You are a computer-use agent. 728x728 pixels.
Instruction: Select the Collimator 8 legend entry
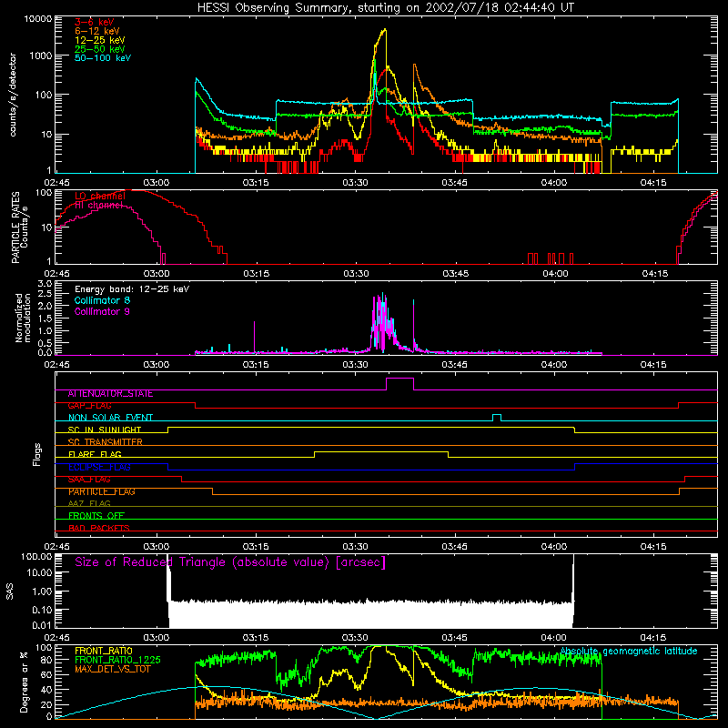pyautogui.click(x=102, y=300)
